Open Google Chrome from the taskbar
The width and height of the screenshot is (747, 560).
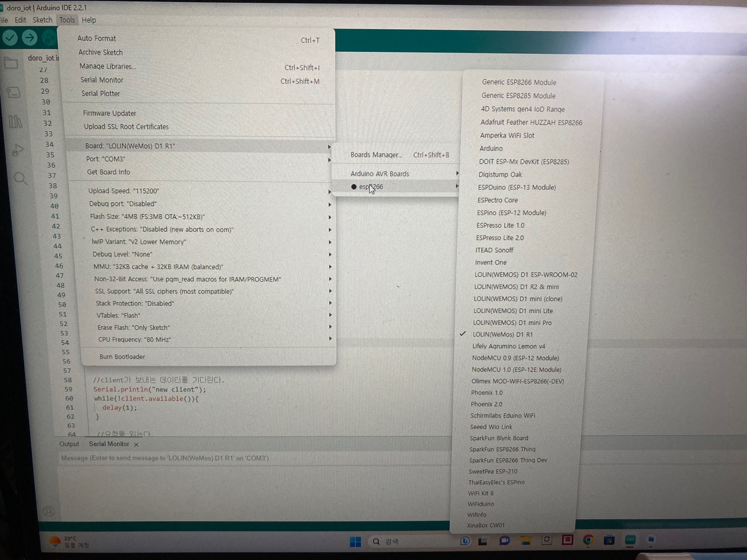(588, 540)
